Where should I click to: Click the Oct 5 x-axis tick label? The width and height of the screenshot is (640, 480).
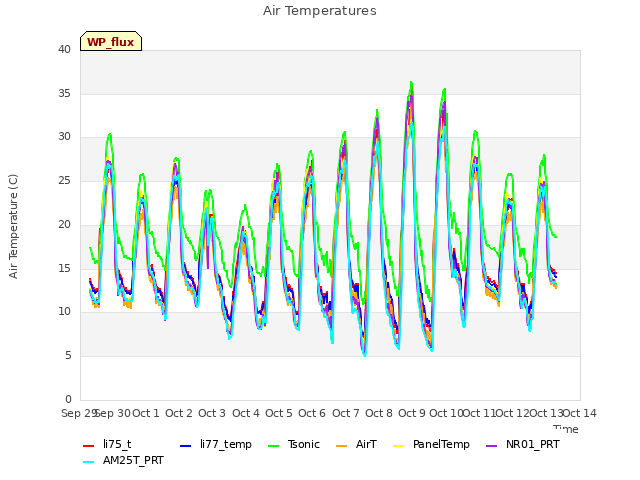pyautogui.click(x=279, y=413)
